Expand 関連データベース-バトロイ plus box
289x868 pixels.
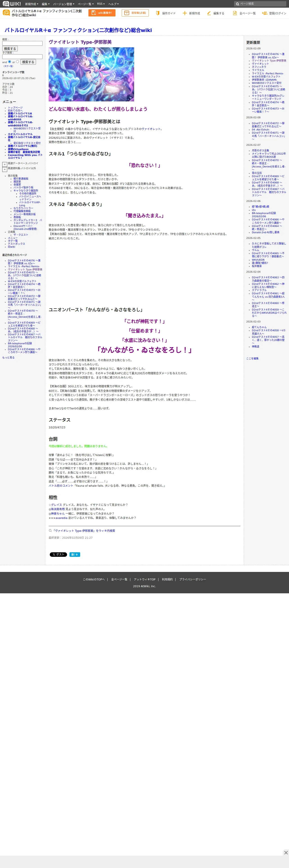click(x=5, y=164)
